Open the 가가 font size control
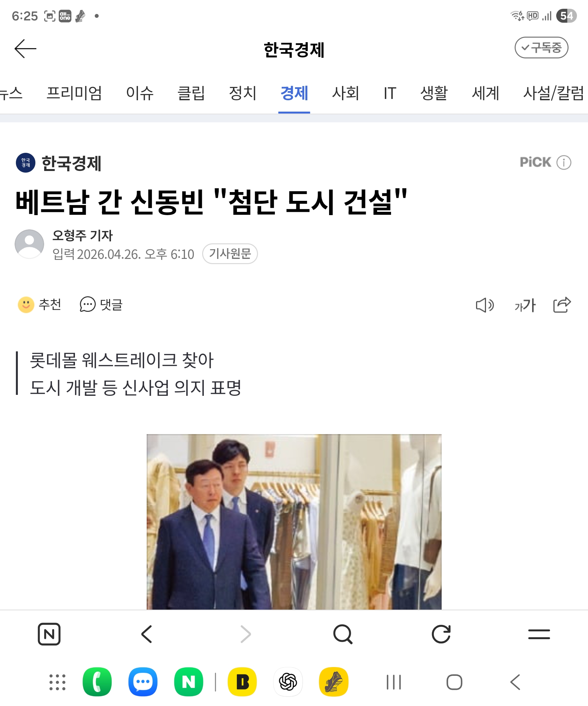Screen dimensions: 588x706 (x=525, y=305)
